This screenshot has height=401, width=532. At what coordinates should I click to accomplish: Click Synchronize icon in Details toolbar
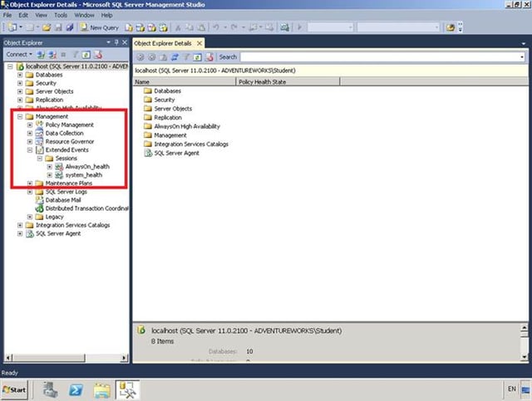pos(175,57)
